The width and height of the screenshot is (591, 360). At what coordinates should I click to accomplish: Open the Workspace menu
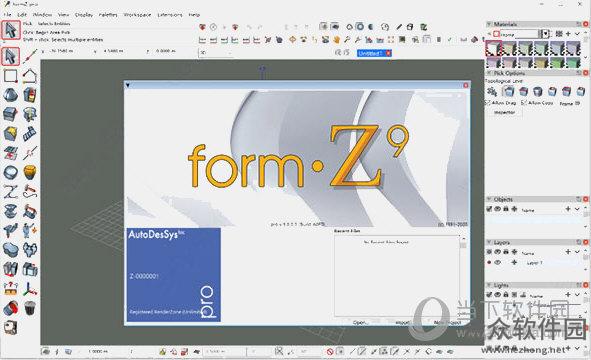click(x=137, y=15)
